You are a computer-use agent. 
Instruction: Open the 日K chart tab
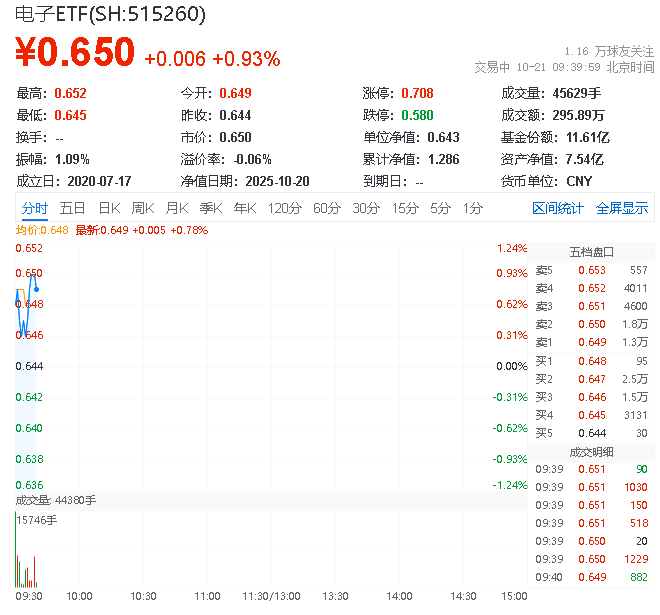pos(108,208)
